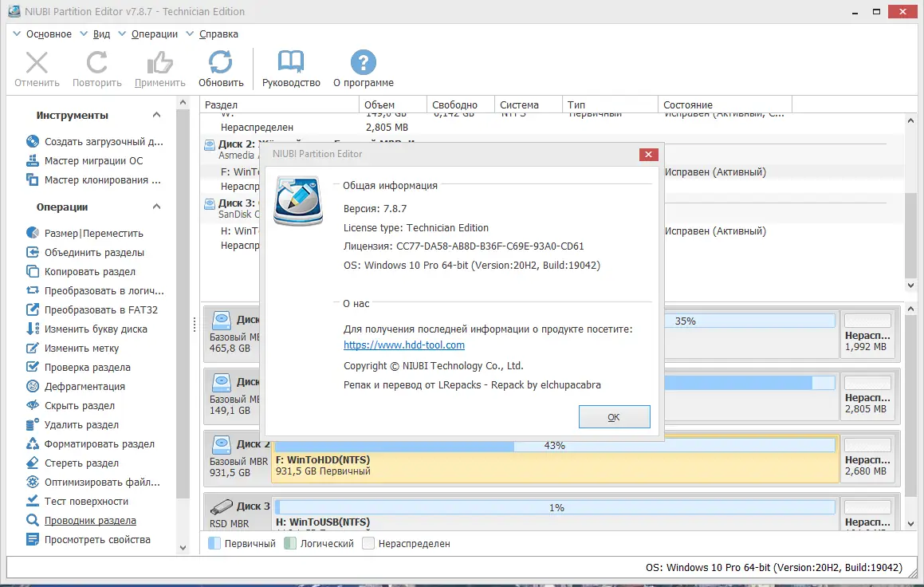Image resolution: width=924 pixels, height=587 pixels.
Task: Click the Применить (apply changes) icon
Action: 159,68
